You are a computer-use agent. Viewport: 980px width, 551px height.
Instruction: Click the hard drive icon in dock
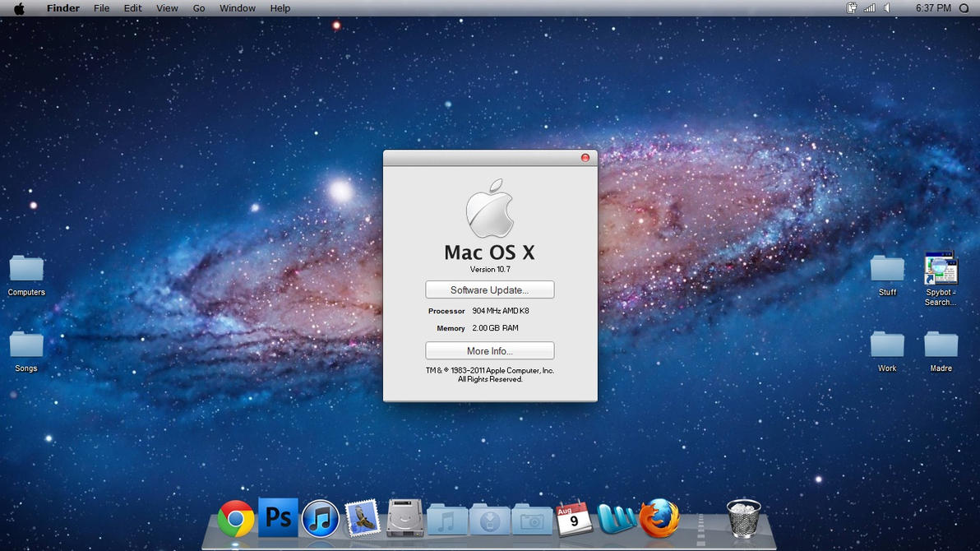pos(405,519)
